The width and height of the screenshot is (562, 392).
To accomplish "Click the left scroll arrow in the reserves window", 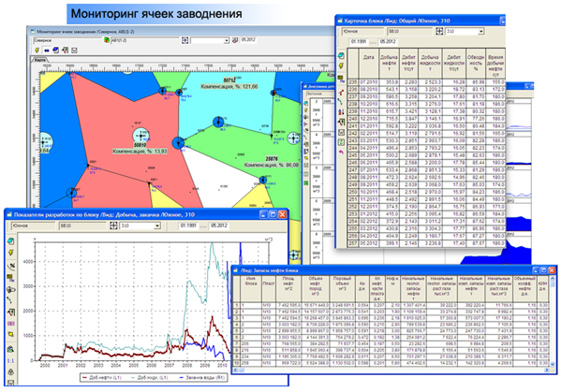I will pyautogui.click(x=237, y=370).
